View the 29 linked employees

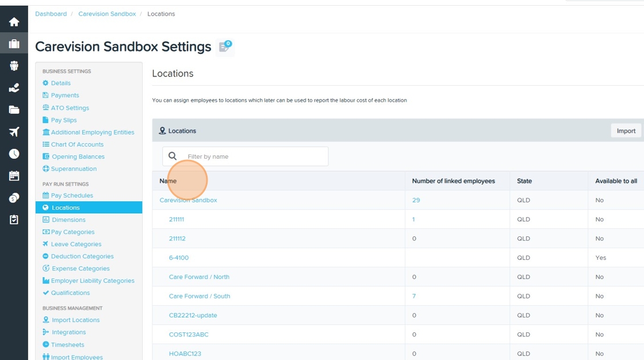point(416,200)
